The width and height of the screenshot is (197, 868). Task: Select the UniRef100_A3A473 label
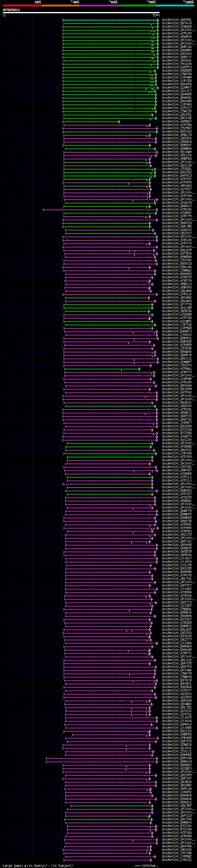177,436
